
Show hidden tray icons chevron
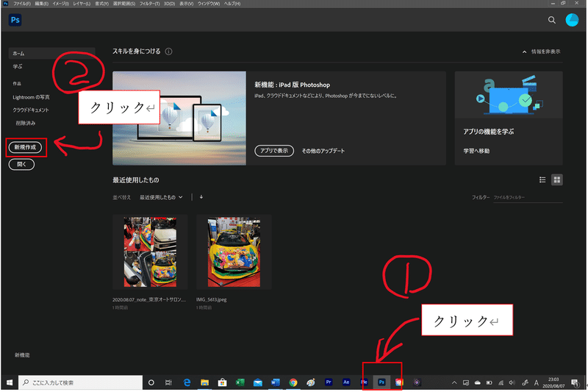[454, 383]
